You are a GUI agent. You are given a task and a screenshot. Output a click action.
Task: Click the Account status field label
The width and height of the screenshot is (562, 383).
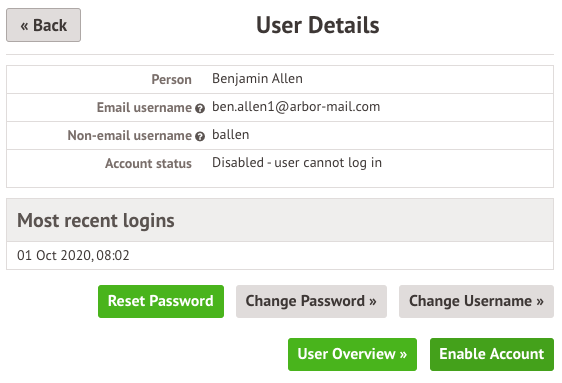pos(148,163)
